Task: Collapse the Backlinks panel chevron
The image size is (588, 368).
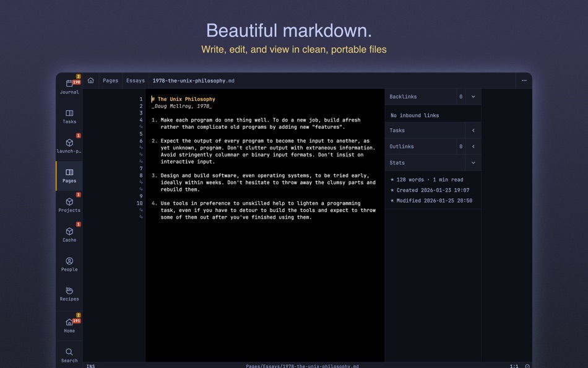Action: [473, 97]
